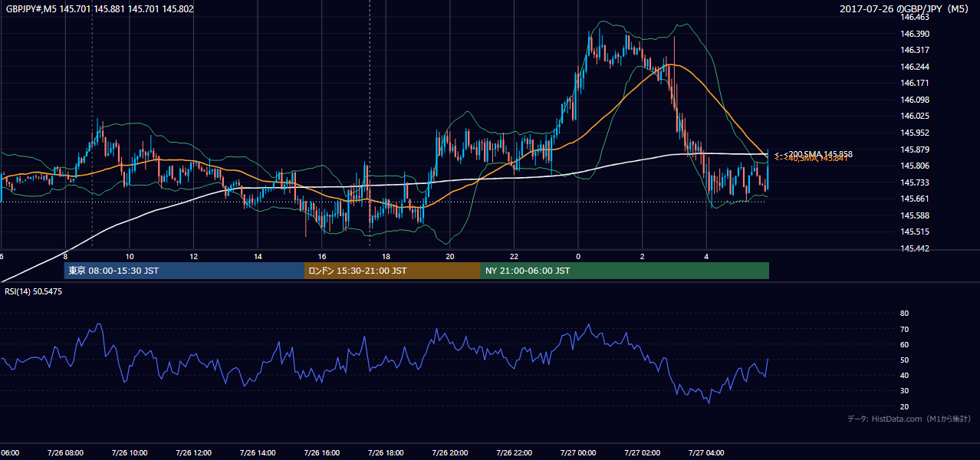Click price level 146.244 on the price axis
This screenshot has height=460, width=980.
[915, 67]
